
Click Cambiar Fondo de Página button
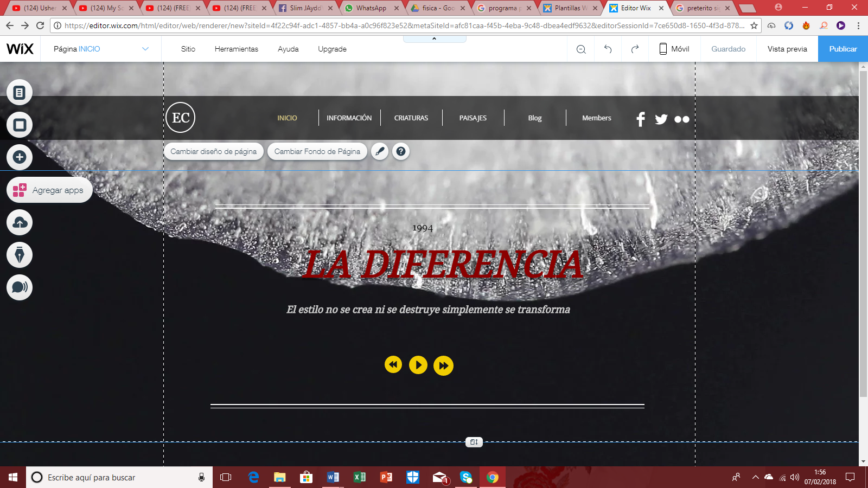point(317,152)
